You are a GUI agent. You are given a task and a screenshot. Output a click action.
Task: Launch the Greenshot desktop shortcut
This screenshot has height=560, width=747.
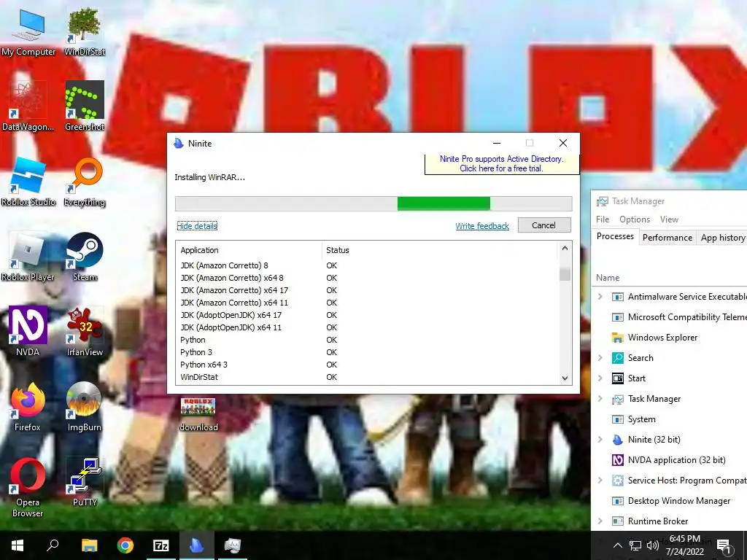pyautogui.click(x=85, y=106)
